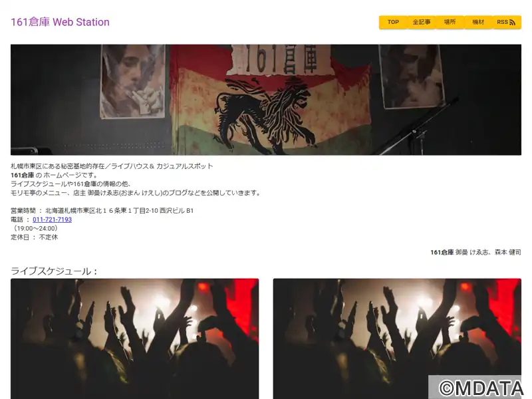This screenshot has width=532, height=399.
Task: Open the right concert crowd thumbnail
Action: pos(397,338)
